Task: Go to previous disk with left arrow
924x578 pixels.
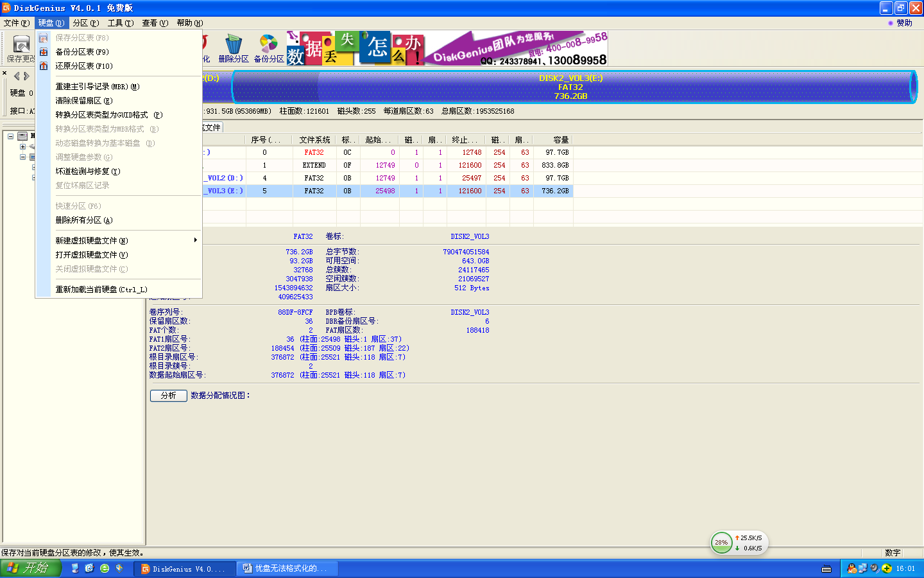Action: (17, 76)
